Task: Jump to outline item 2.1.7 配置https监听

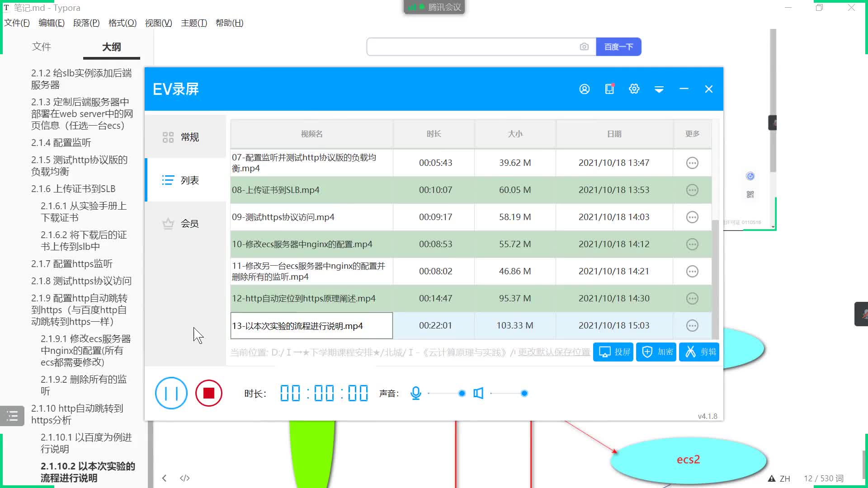Action: pyautogui.click(x=72, y=264)
